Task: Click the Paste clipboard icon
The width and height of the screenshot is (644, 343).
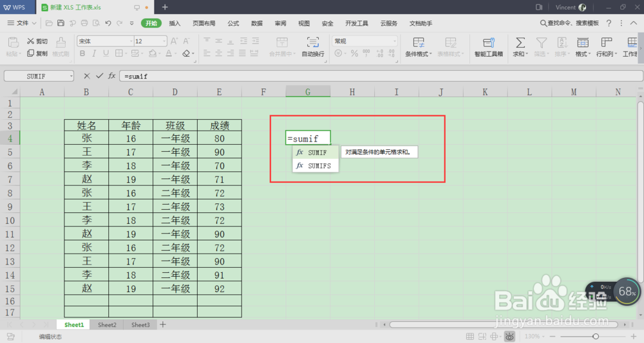Action: [x=13, y=42]
